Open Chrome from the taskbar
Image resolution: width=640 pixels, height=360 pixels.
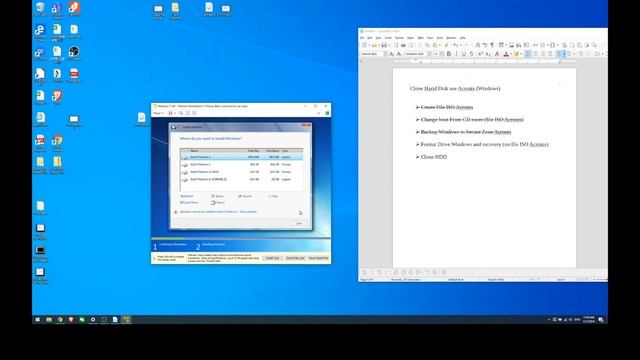pos(60,320)
